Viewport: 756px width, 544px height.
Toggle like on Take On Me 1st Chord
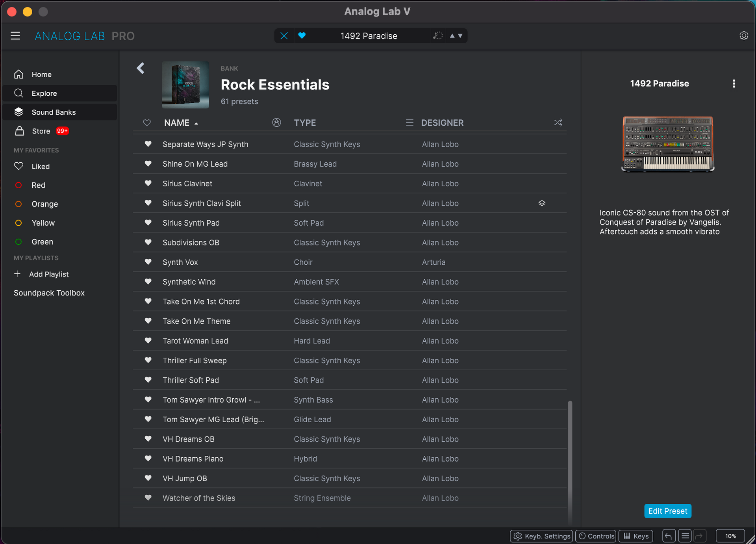point(148,301)
